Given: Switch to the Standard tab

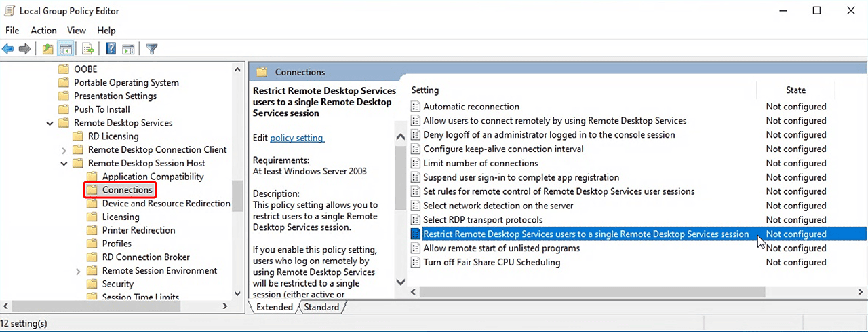Looking at the screenshot, I should [321, 307].
